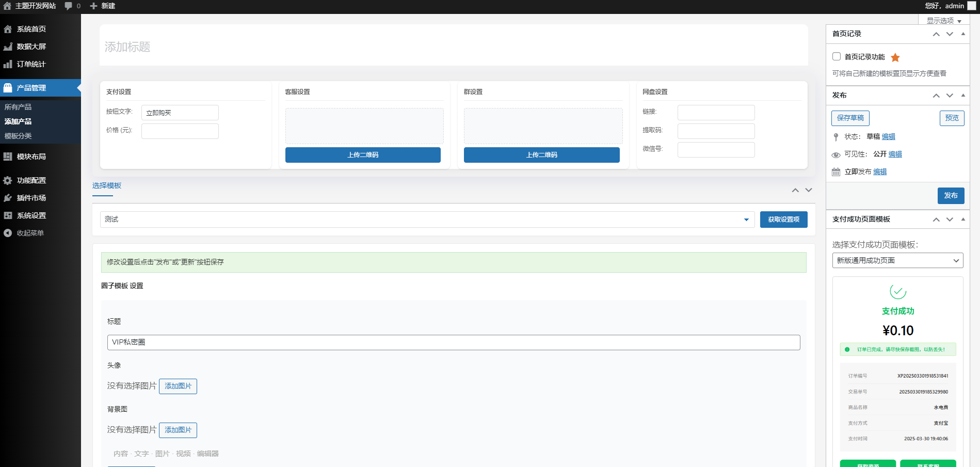
Task: Collapse the 支付成功页面模板 panel triangle
Action: (963, 220)
